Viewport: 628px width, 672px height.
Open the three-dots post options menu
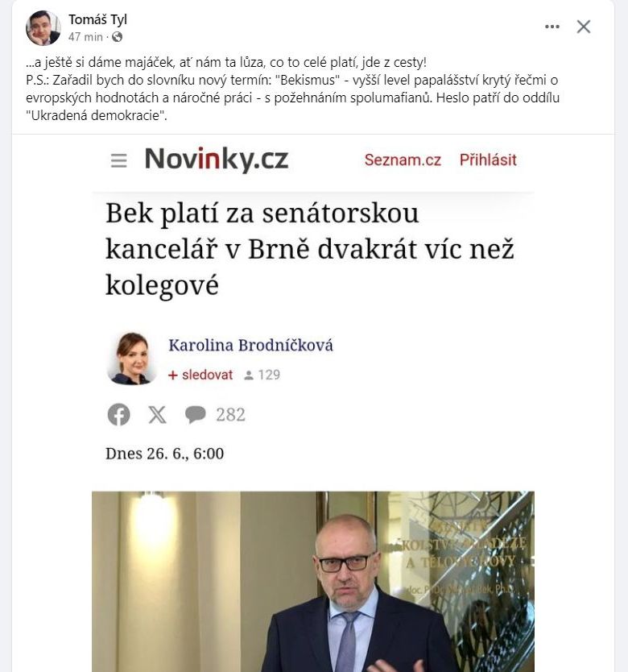[x=552, y=27]
